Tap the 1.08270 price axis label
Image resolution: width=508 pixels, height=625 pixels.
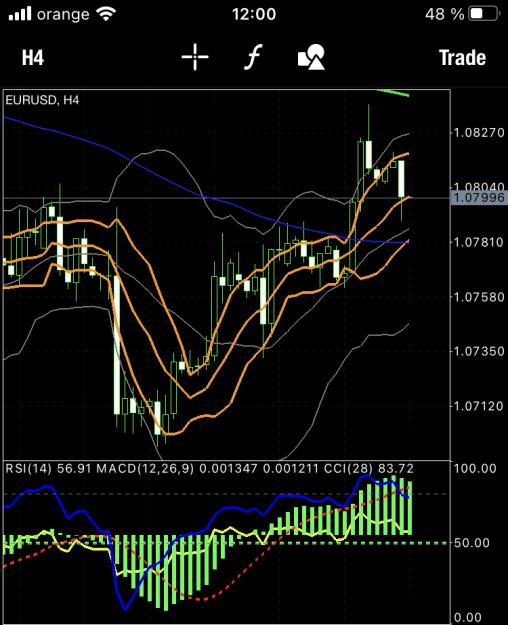[479, 132]
